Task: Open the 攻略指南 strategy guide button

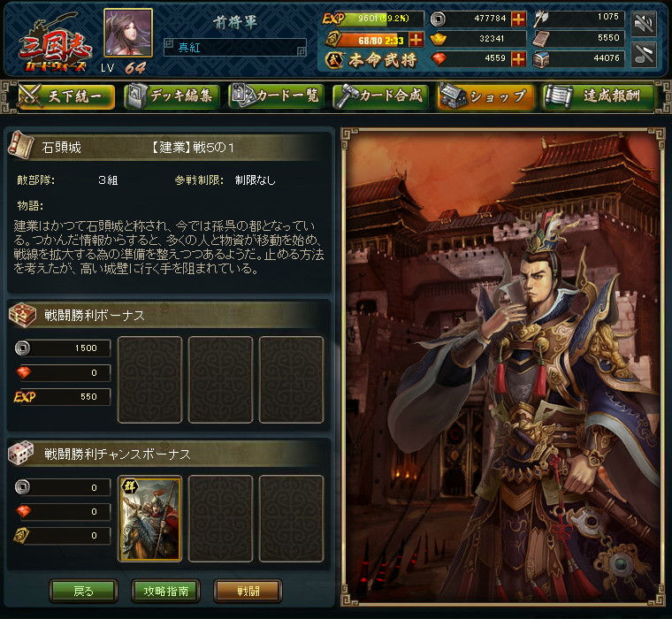Action: coord(166,591)
